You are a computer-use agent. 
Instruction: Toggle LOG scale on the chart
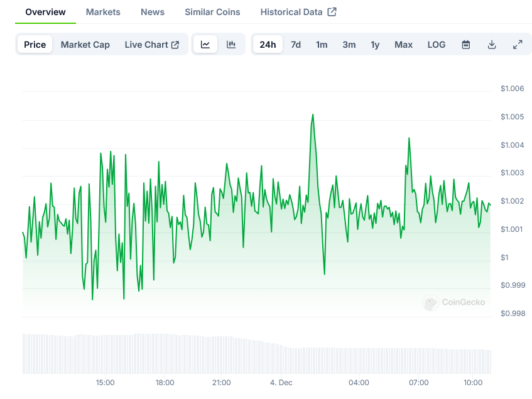coord(436,45)
